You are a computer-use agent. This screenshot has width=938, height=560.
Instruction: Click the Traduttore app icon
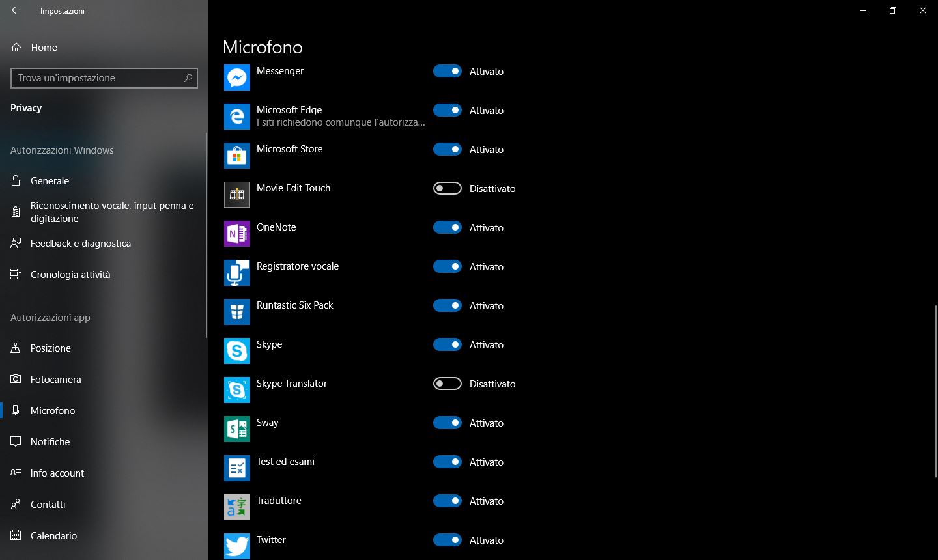pyautogui.click(x=237, y=507)
